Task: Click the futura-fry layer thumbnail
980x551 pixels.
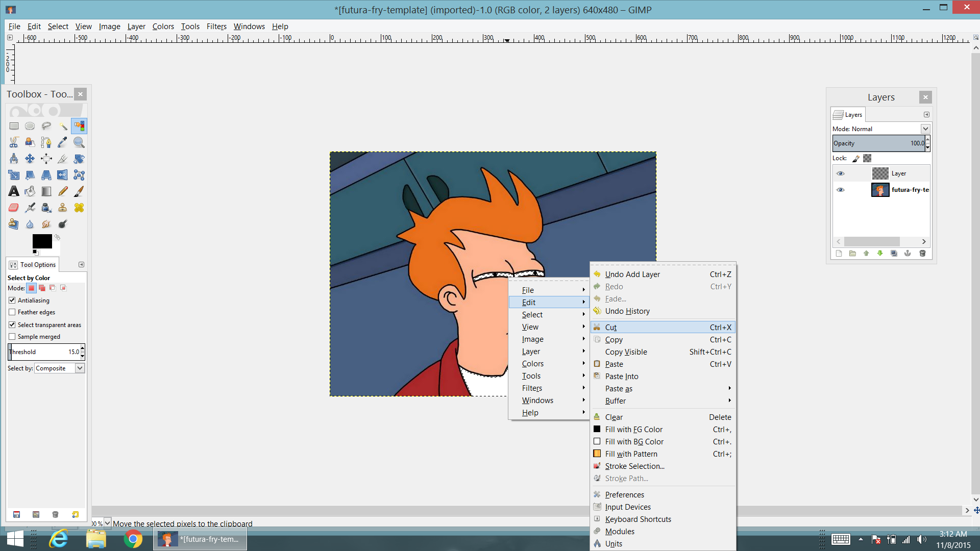Action: coord(880,190)
